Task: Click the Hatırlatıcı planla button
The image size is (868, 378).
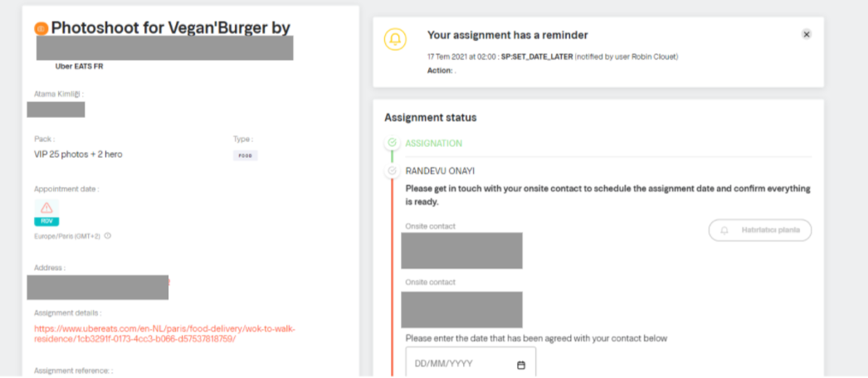Action: click(x=760, y=230)
